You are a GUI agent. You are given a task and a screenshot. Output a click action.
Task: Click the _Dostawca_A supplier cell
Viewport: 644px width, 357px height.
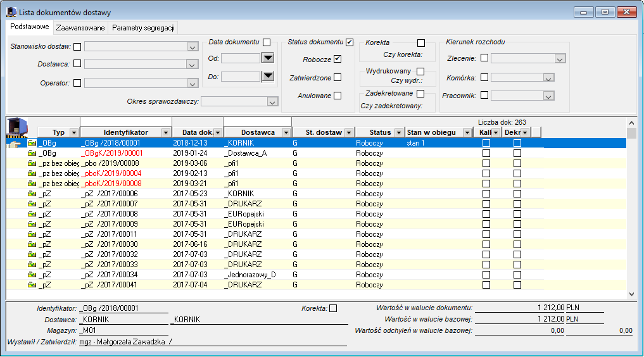click(x=246, y=153)
